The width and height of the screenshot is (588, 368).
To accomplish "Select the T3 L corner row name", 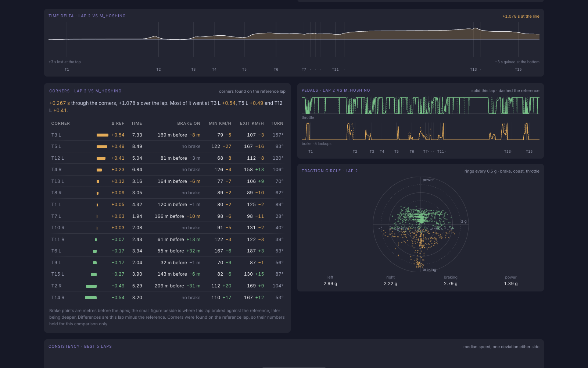I will coord(56,135).
